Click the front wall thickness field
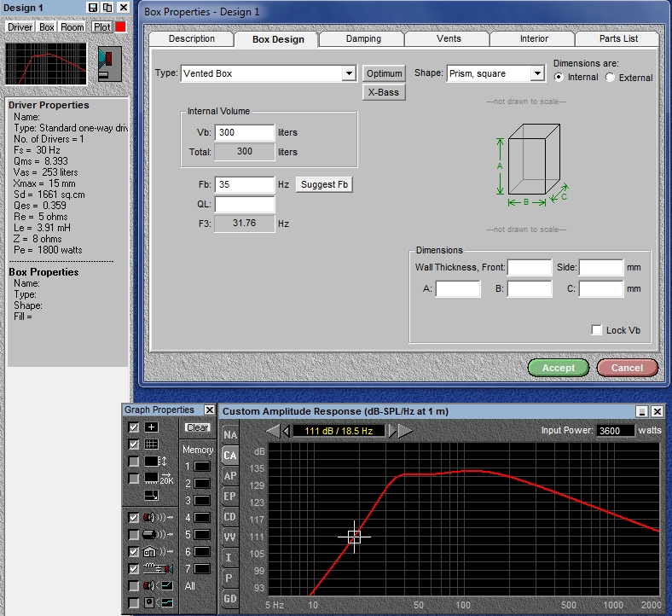Viewport: 672px width, 616px height. coord(530,267)
